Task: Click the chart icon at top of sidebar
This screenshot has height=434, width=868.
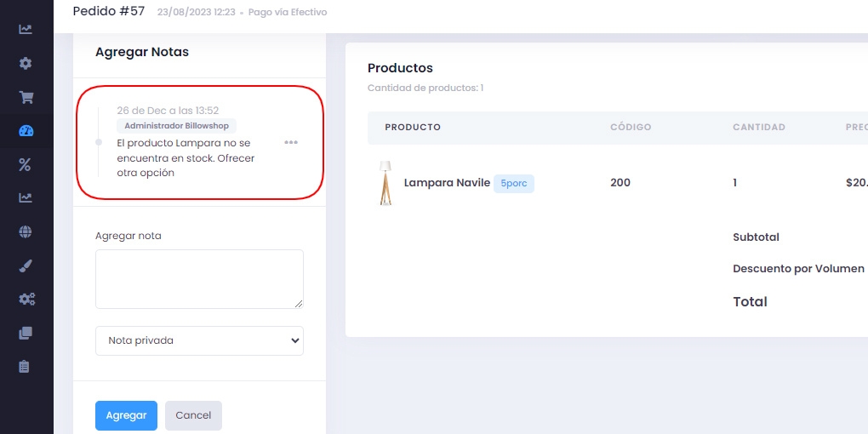Action: (26, 30)
